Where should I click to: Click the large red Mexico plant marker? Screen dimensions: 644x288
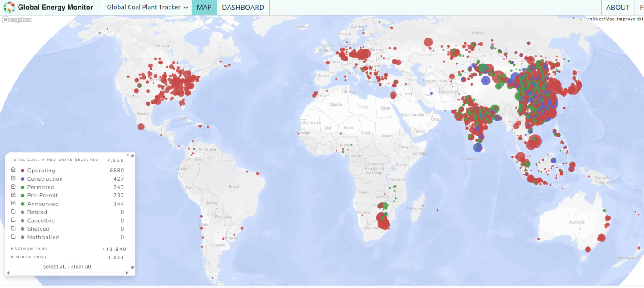click(x=141, y=127)
